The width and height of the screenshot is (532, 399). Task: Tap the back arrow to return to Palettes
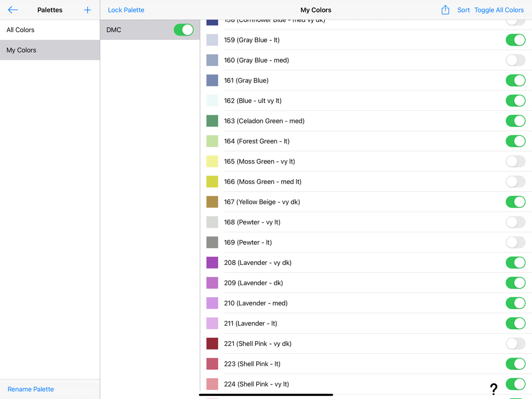[13, 9]
